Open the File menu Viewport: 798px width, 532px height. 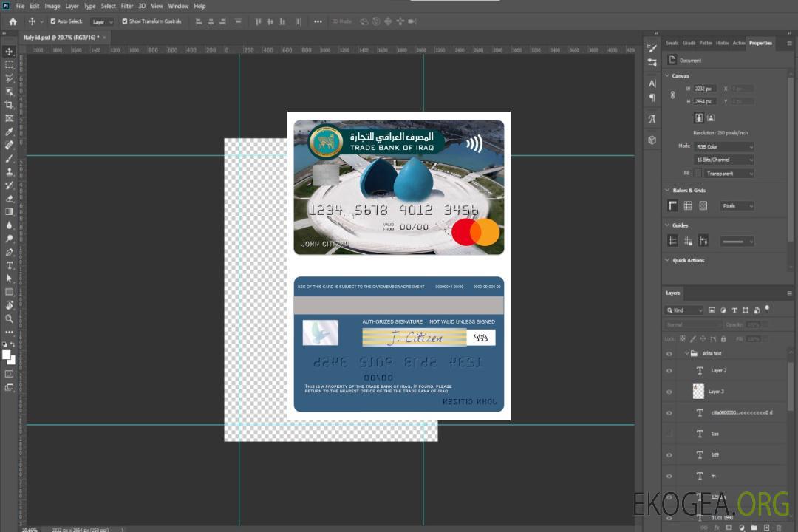21,6
